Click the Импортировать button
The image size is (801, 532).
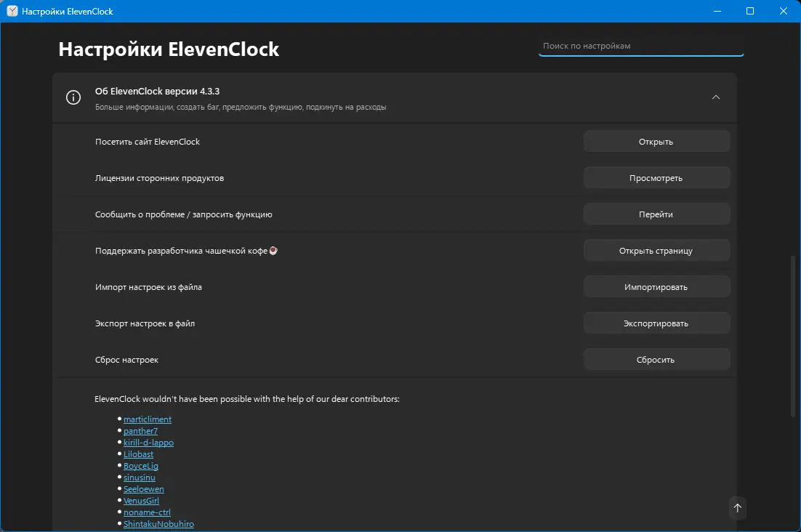[x=656, y=287]
